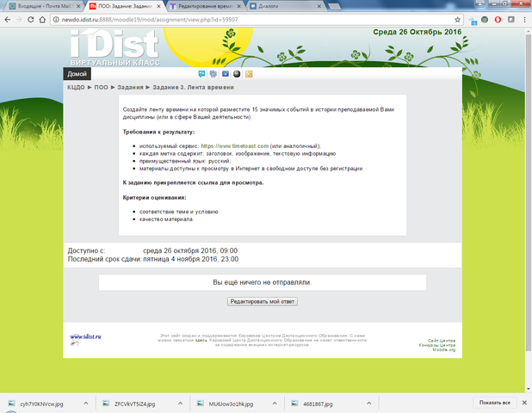Click the browser forward arrow
This screenshot has height=413, width=532.
[x=19, y=20]
